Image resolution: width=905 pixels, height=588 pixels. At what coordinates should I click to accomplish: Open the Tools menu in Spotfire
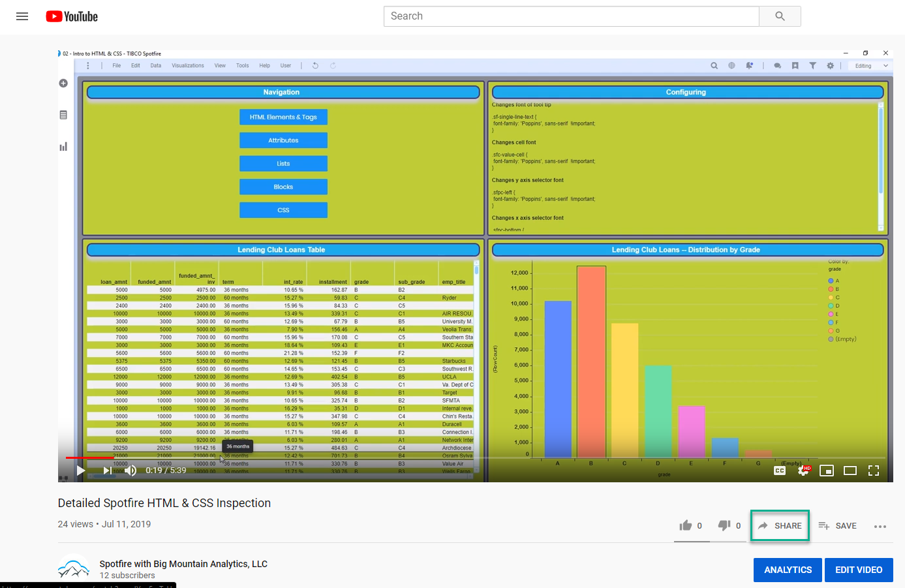(242, 65)
